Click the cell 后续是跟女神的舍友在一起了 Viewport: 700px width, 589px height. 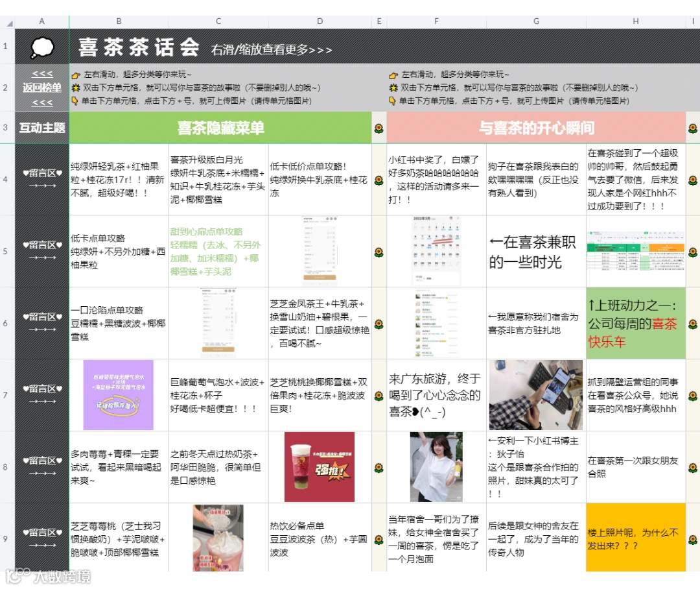pos(536,538)
